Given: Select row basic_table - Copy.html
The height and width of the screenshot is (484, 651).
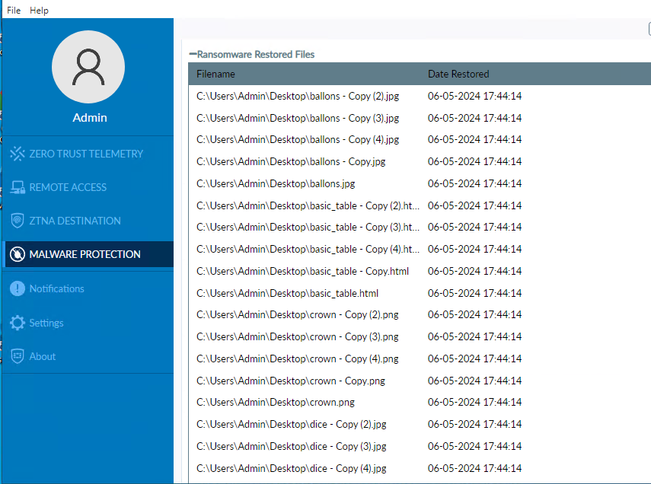Looking at the screenshot, I should (419, 271).
